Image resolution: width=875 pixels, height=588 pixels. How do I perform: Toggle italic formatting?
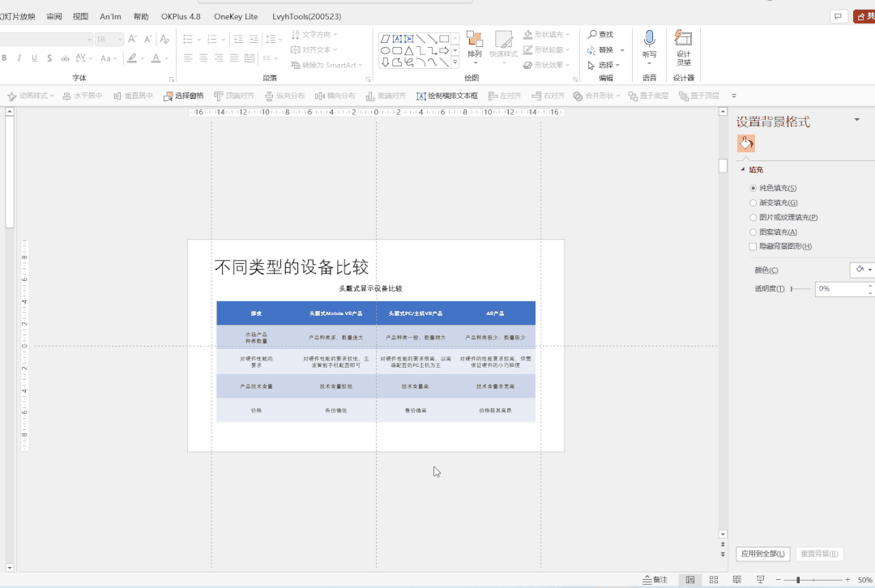tap(19, 58)
